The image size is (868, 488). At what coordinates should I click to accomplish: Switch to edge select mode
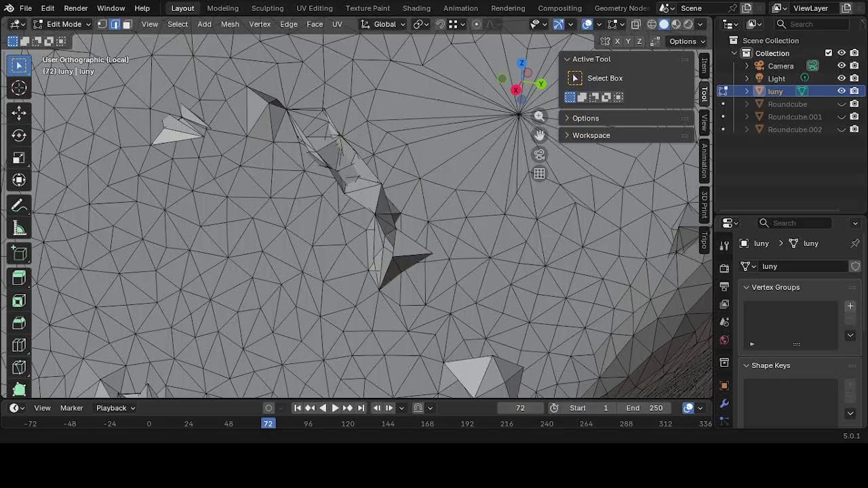click(x=115, y=24)
